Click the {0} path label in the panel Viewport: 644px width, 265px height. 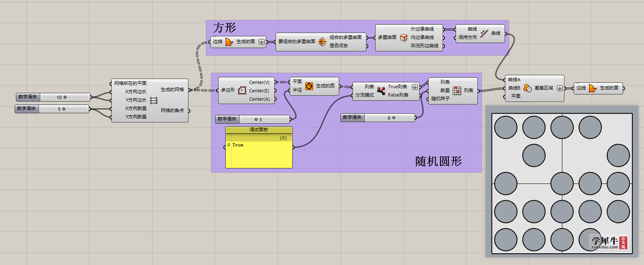(x=283, y=138)
